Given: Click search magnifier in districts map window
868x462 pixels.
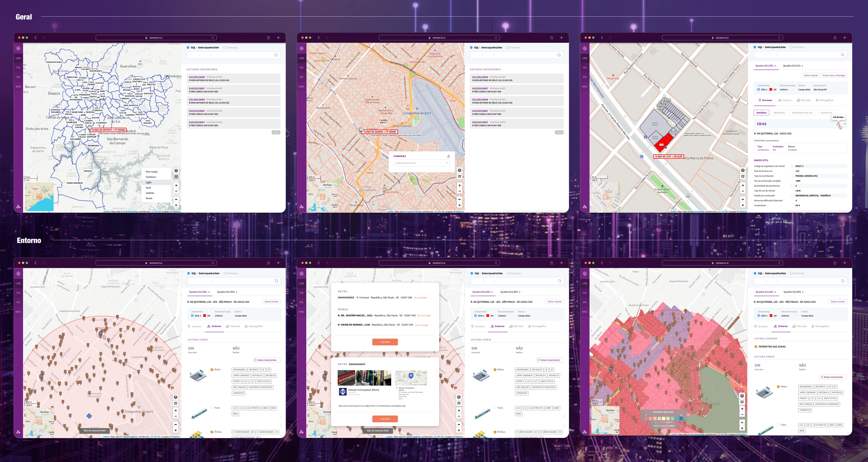Looking at the screenshot, I should coord(276,55).
